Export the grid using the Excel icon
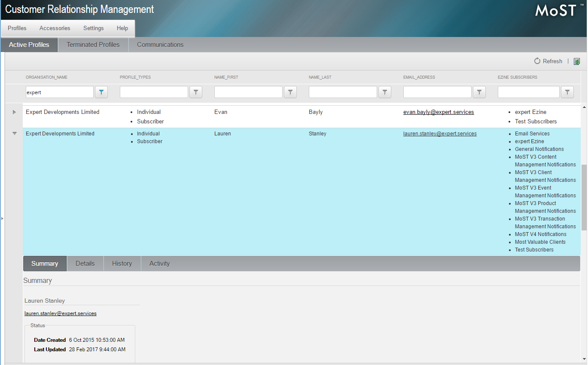The image size is (588, 365). click(577, 61)
